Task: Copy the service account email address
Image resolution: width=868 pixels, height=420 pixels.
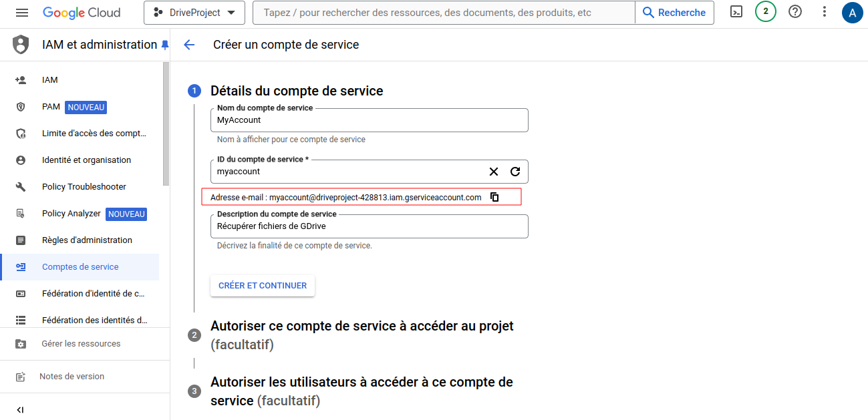Action: [x=494, y=197]
